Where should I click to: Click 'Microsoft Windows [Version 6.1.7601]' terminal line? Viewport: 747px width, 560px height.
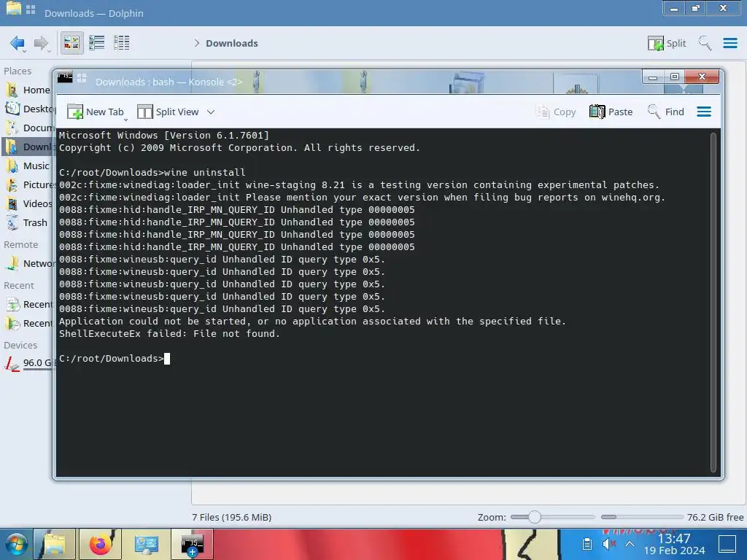click(x=164, y=135)
